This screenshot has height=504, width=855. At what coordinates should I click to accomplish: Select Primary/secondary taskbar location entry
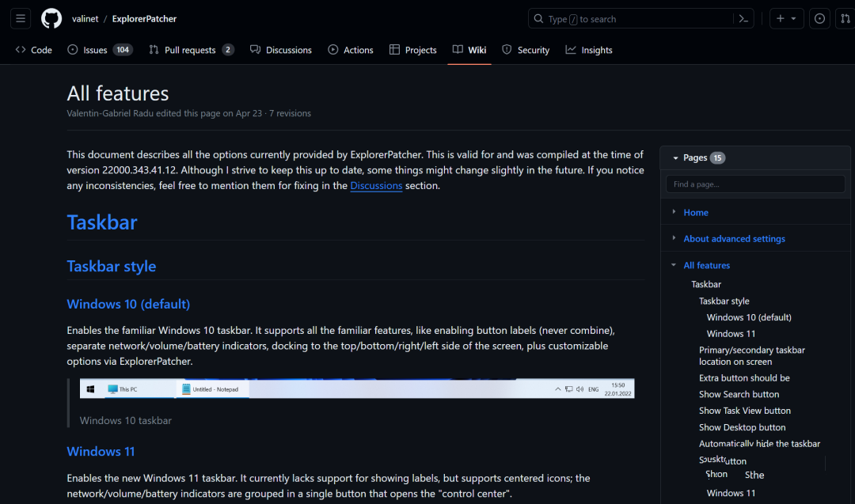point(752,356)
